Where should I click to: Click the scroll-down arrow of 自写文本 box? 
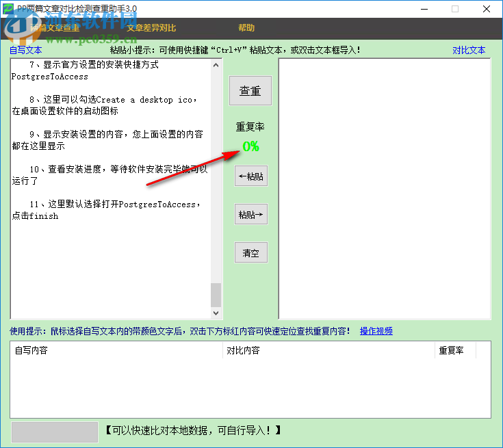[216, 313]
